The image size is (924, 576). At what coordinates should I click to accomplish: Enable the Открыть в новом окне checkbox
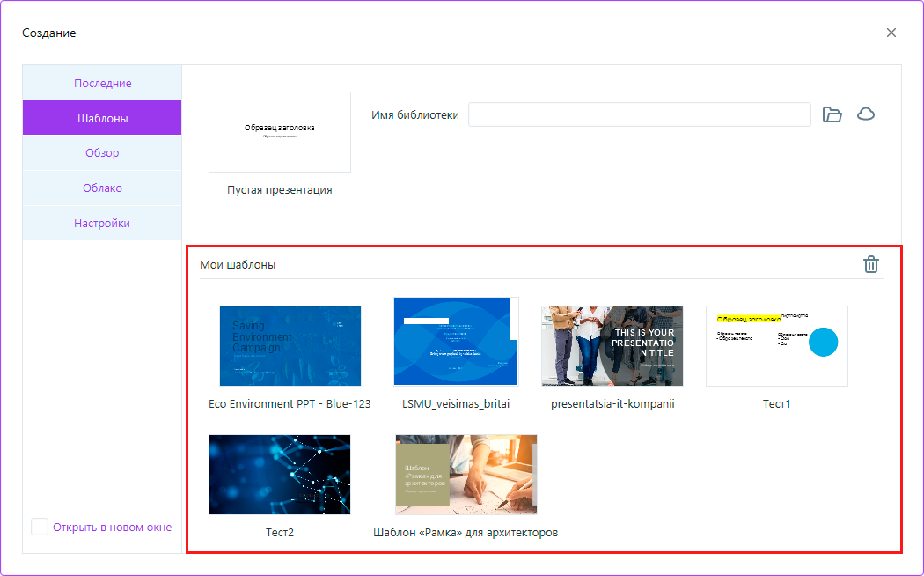(x=40, y=526)
